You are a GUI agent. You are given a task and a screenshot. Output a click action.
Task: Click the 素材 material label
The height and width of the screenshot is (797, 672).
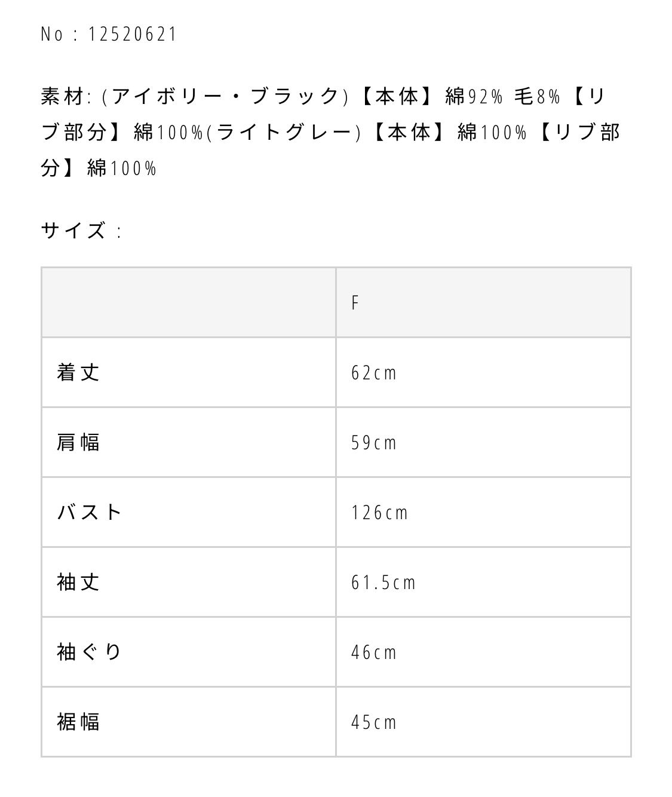click(63, 96)
